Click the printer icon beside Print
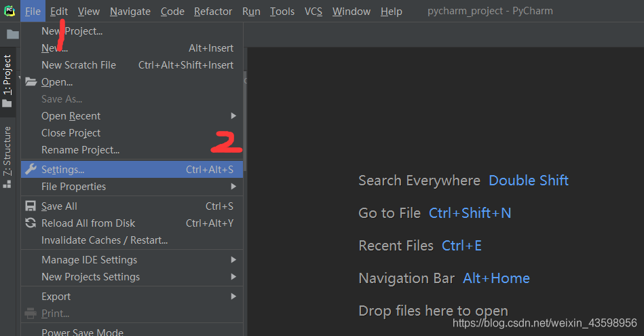The width and height of the screenshot is (644, 336). (31, 314)
